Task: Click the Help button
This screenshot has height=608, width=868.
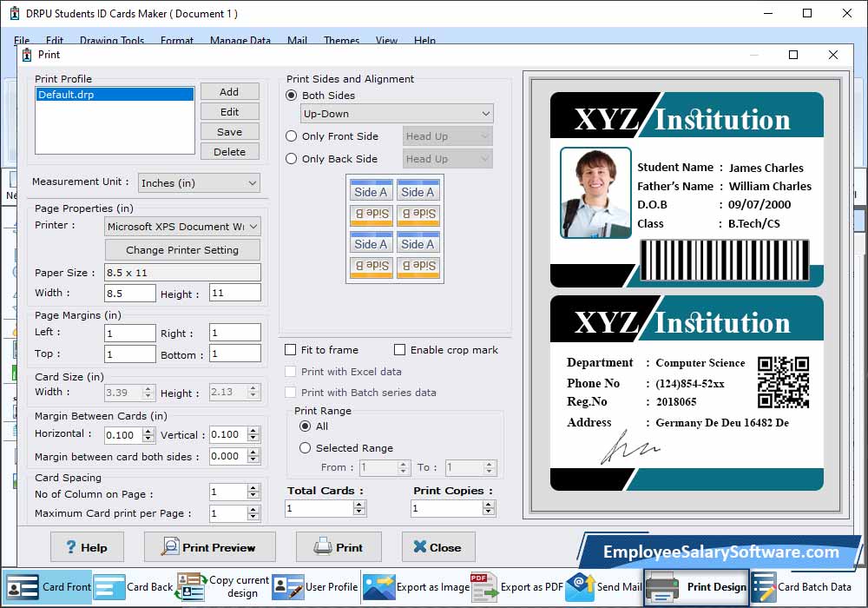Action: (x=87, y=547)
